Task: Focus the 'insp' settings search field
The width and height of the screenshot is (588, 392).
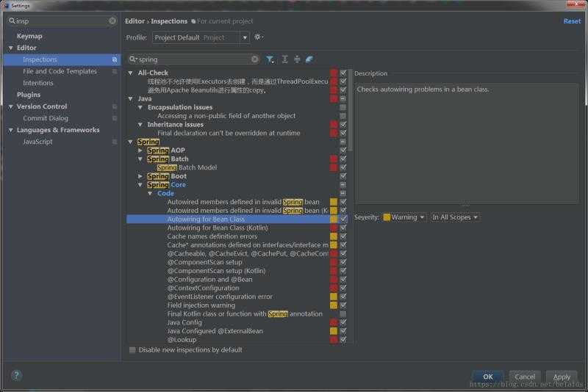Action: [62, 21]
